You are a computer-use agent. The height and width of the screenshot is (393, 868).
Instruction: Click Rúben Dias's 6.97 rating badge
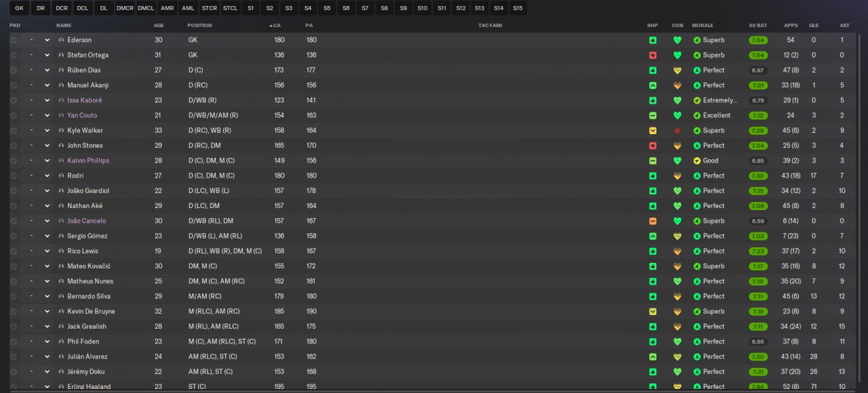click(758, 70)
